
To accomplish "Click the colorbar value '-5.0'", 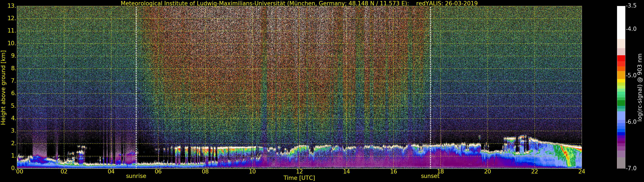I will click(631, 75).
